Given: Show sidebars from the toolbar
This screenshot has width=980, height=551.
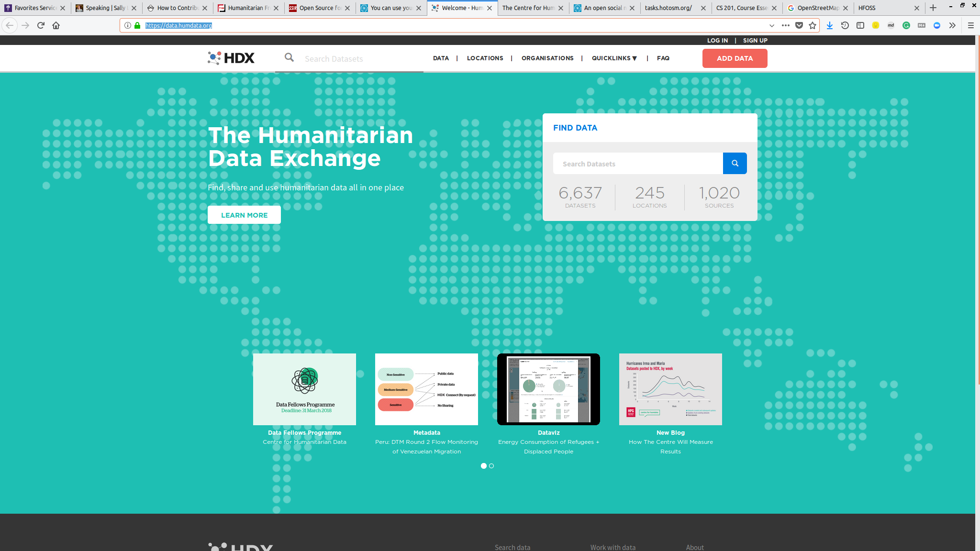Looking at the screenshot, I should point(860,25).
